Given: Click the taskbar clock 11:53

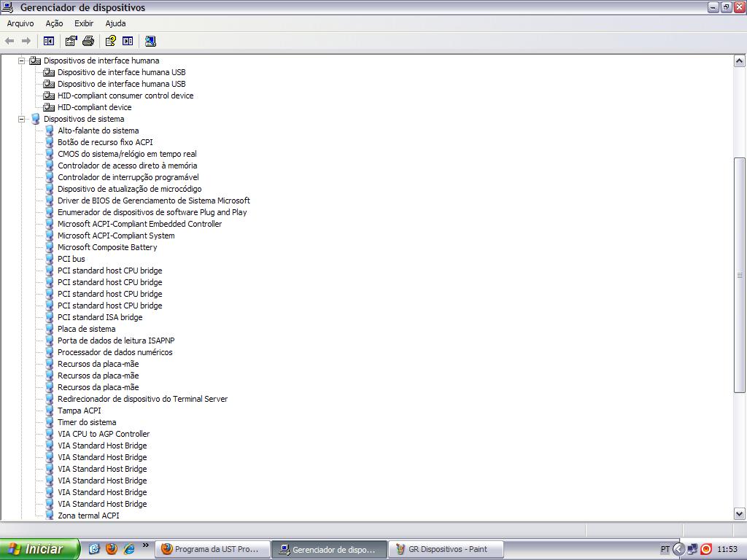Looking at the screenshot, I should 727,550.
